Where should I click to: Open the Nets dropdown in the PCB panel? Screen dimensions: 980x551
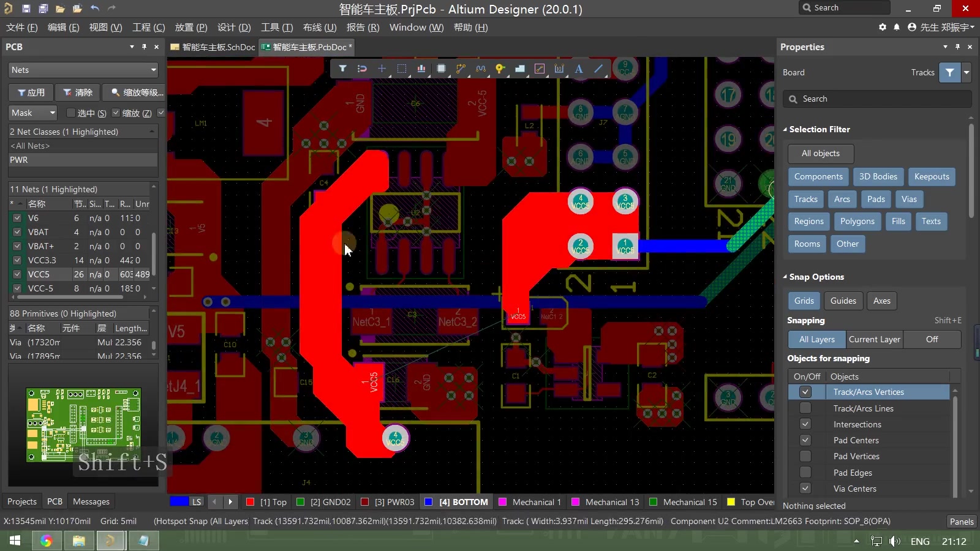pos(83,70)
